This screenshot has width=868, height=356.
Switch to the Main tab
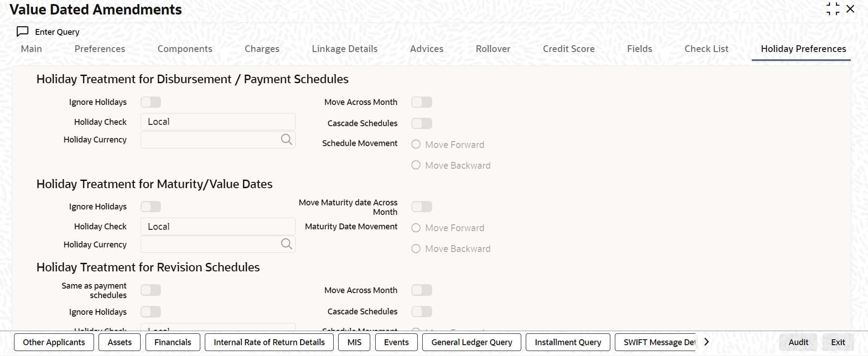coord(32,49)
